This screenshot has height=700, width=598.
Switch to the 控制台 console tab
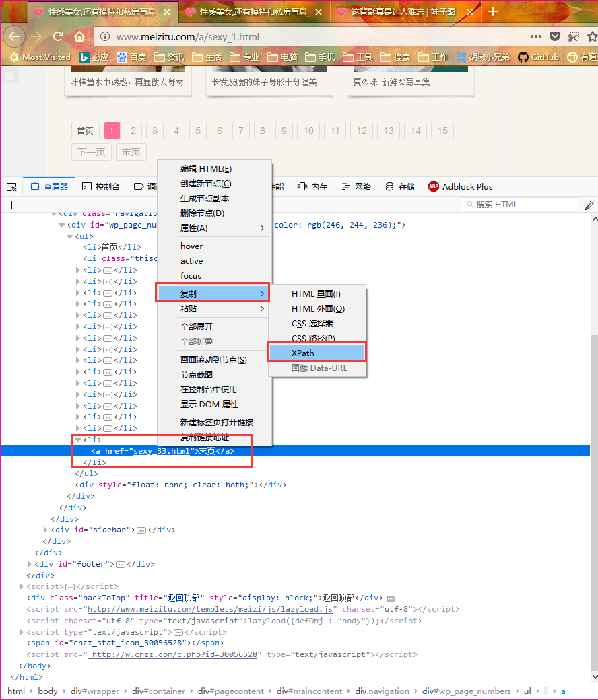pyautogui.click(x=101, y=186)
